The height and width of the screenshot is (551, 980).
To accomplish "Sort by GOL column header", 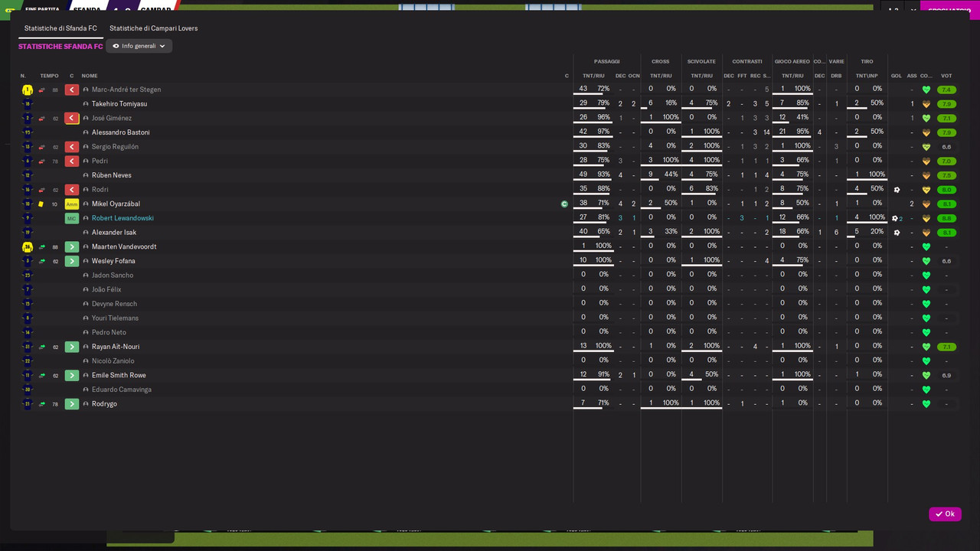I will [897, 76].
